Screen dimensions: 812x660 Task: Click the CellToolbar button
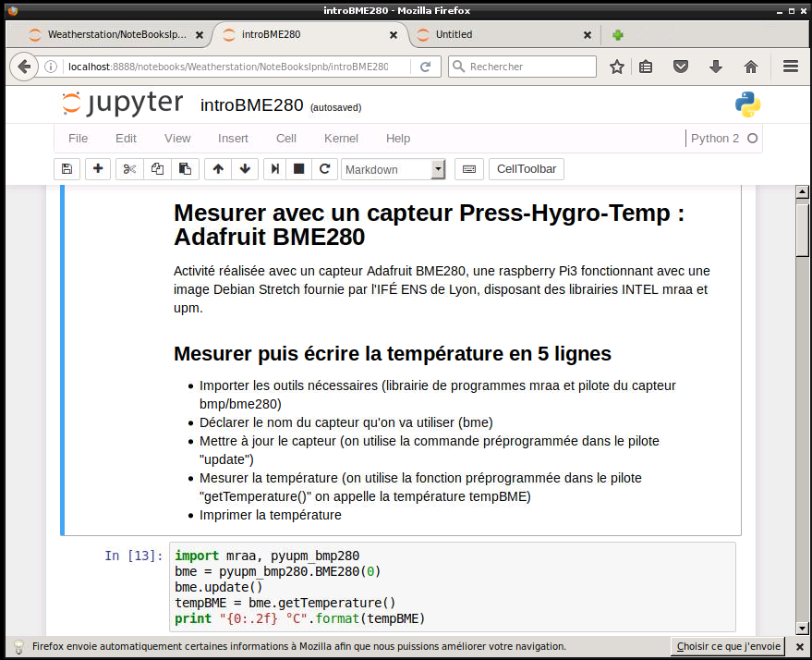tap(526, 169)
